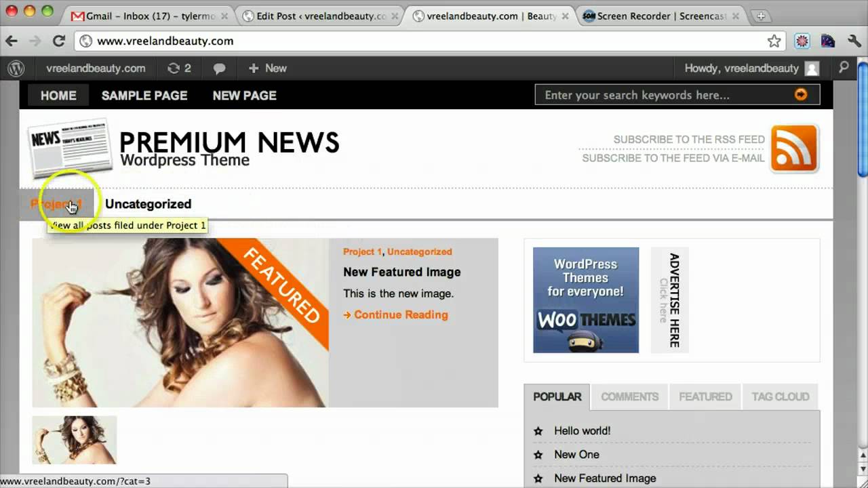Click the blue extension icon beside the wrench

click(827, 41)
